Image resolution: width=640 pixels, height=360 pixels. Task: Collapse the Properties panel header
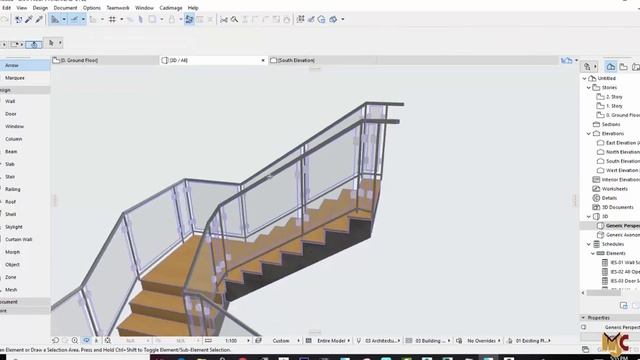pyautogui.click(x=583, y=318)
